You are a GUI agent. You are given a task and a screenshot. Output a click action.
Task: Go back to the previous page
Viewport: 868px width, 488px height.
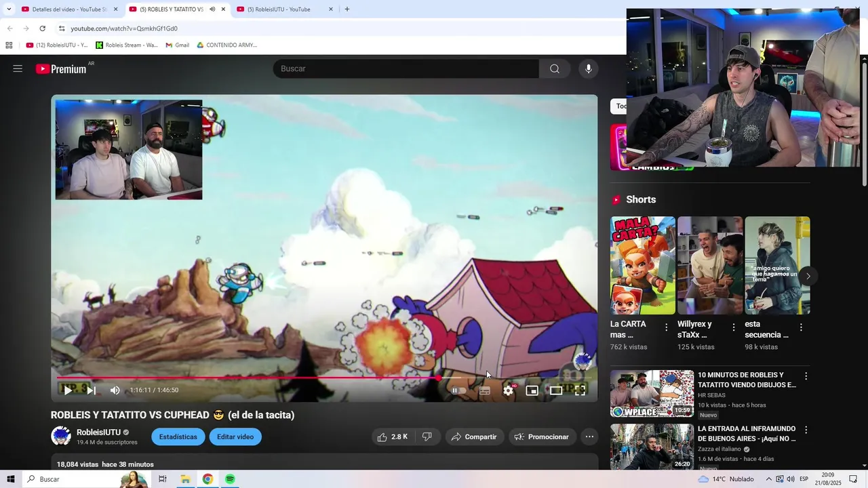tap(9, 28)
